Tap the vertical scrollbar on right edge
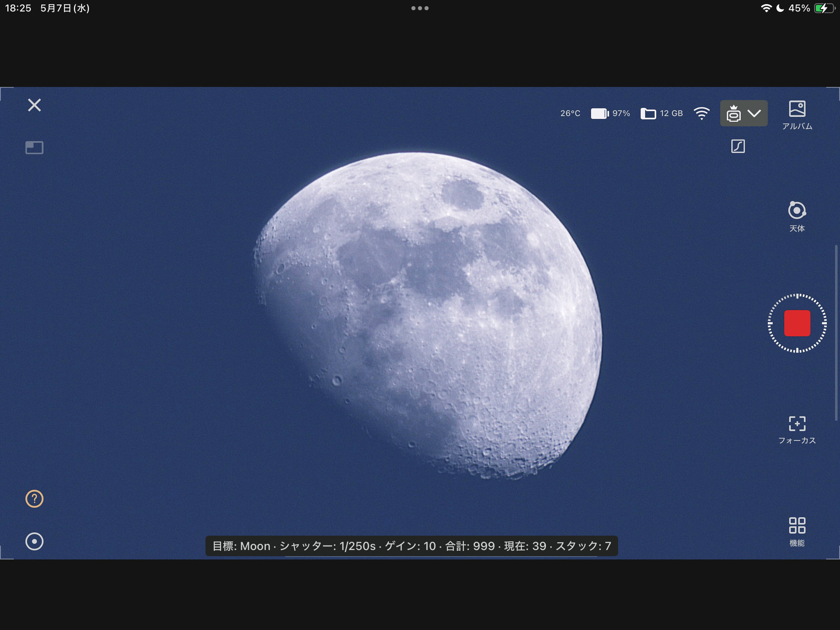The height and width of the screenshot is (630, 840). click(836, 333)
